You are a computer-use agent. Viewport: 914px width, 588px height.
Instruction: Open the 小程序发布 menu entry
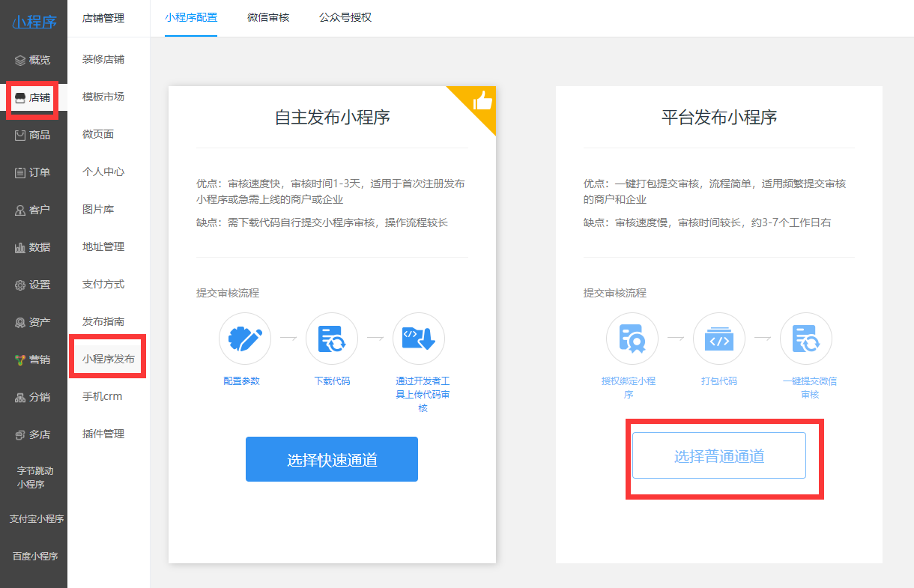click(108, 358)
